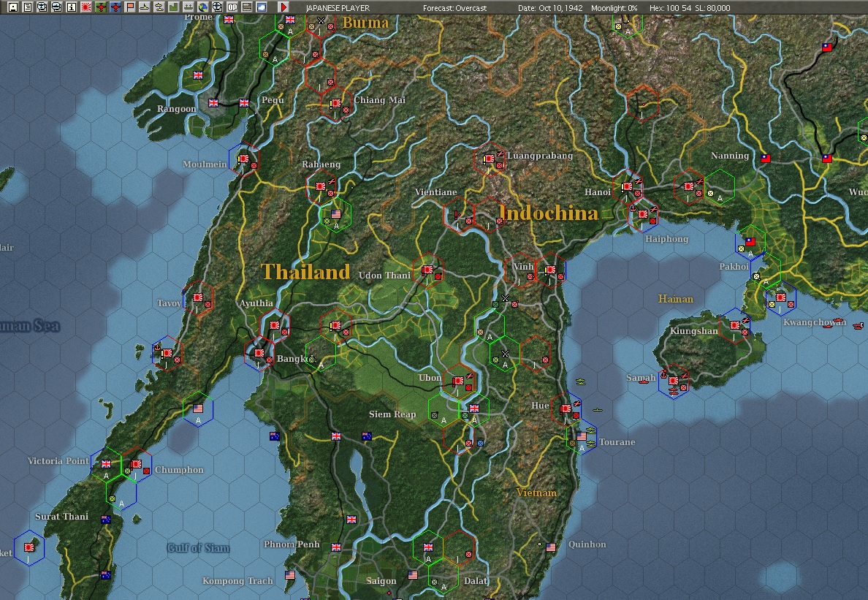Select the Japanese unit at Moulmein
This screenshot has width=868, height=600.
(x=243, y=159)
